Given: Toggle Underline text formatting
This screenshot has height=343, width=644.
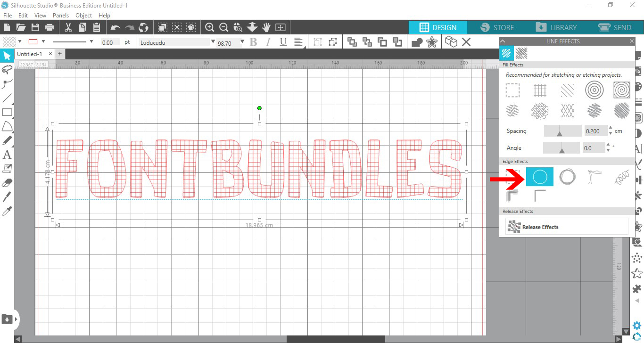Looking at the screenshot, I should 283,42.
